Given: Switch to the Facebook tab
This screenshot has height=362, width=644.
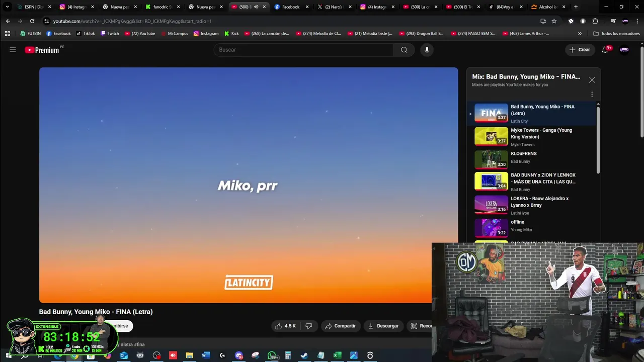Looking at the screenshot, I should click(291, 7).
